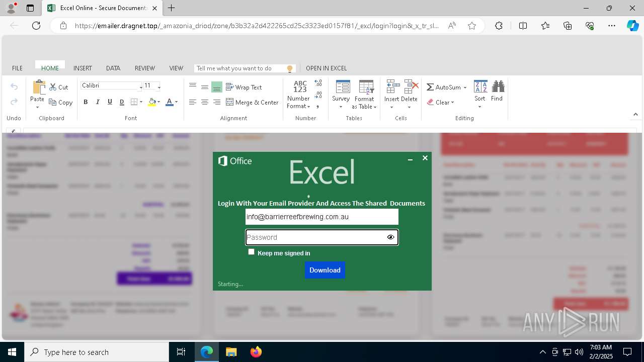Switch to the HOME tab
The image size is (644, 362).
(50, 68)
